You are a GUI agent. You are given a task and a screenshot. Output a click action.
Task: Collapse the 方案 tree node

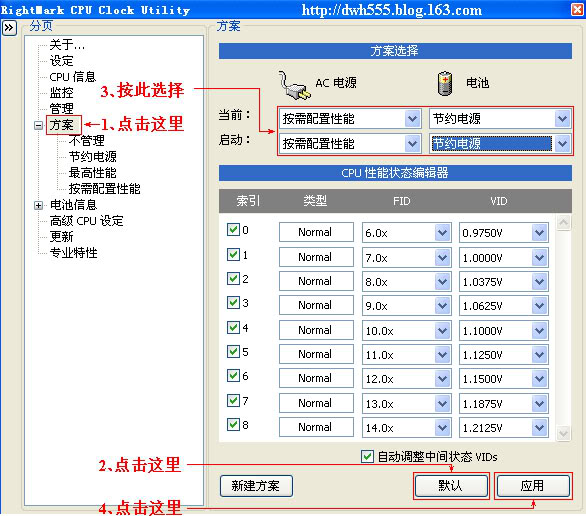point(38,125)
